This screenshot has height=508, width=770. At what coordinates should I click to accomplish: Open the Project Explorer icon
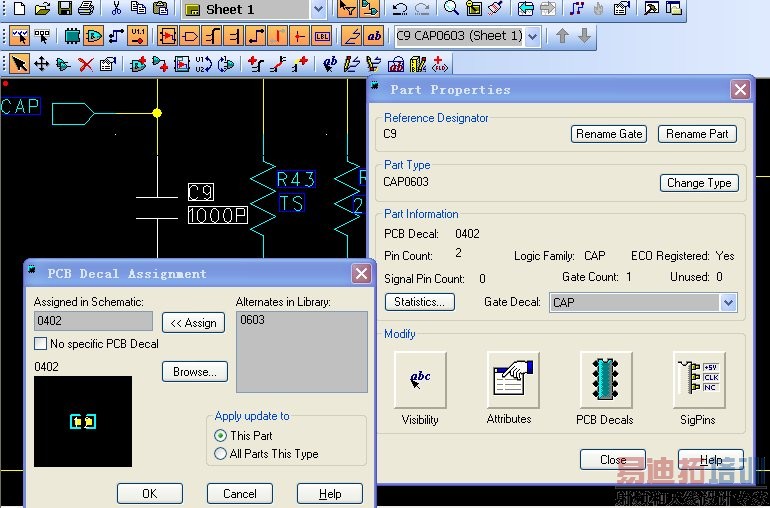click(673, 8)
